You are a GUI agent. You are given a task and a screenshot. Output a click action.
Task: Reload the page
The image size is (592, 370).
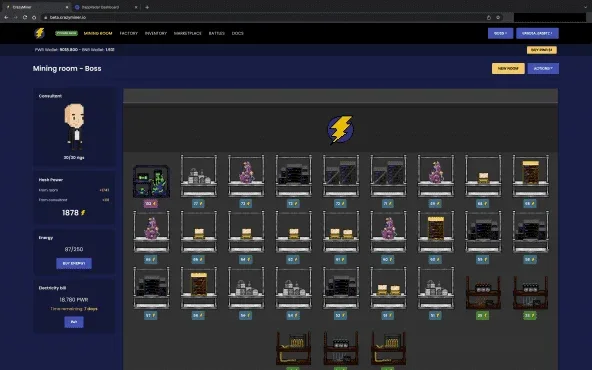25,17
